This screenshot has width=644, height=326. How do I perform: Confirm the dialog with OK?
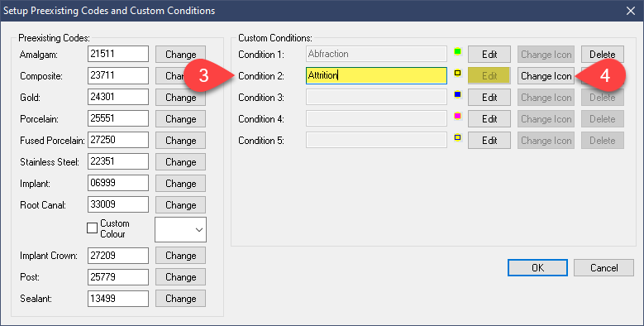(537, 267)
